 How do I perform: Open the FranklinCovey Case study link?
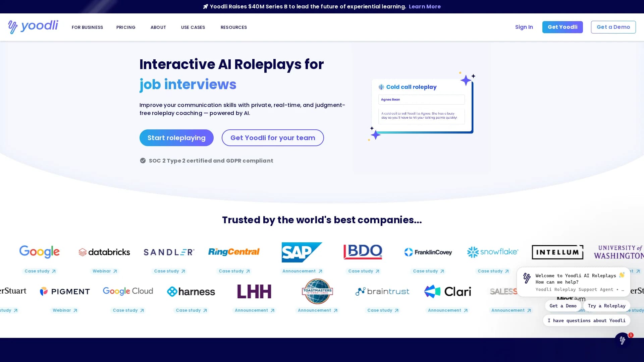coord(428,271)
